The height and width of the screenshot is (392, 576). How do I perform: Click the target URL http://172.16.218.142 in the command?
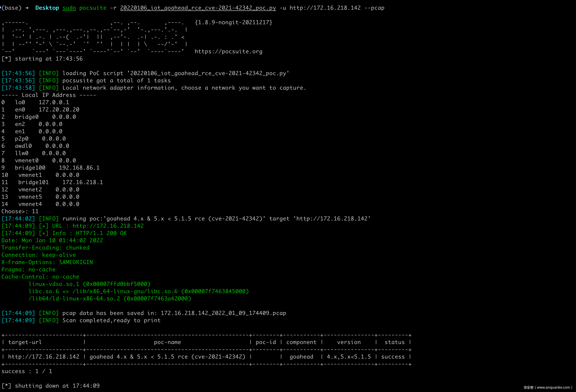pyautogui.click(x=325, y=8)
